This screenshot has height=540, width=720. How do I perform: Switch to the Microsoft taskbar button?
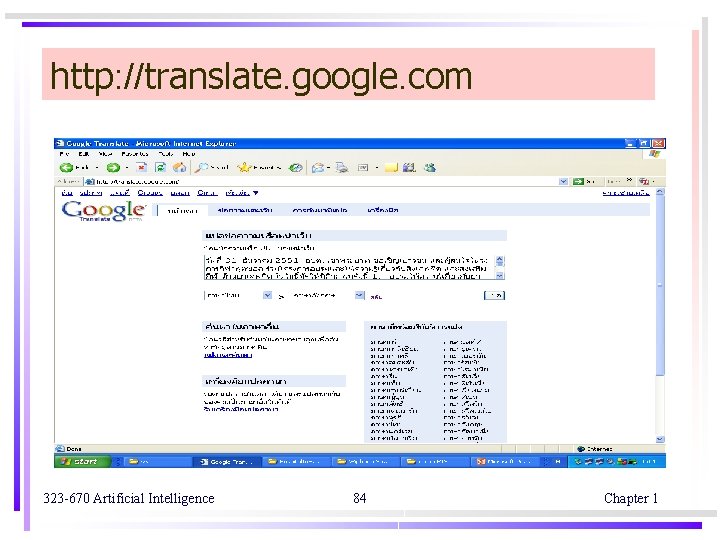click(x=506, y=461)
